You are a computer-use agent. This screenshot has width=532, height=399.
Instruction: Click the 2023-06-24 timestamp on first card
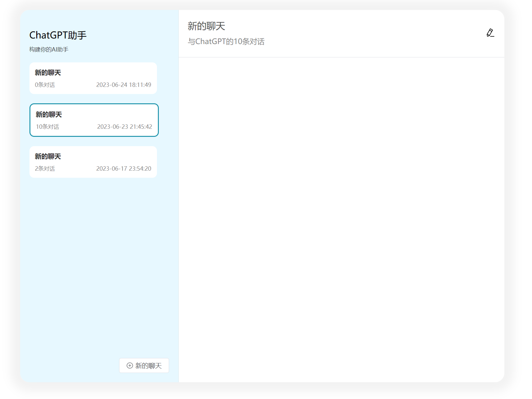tap(123, 85)
